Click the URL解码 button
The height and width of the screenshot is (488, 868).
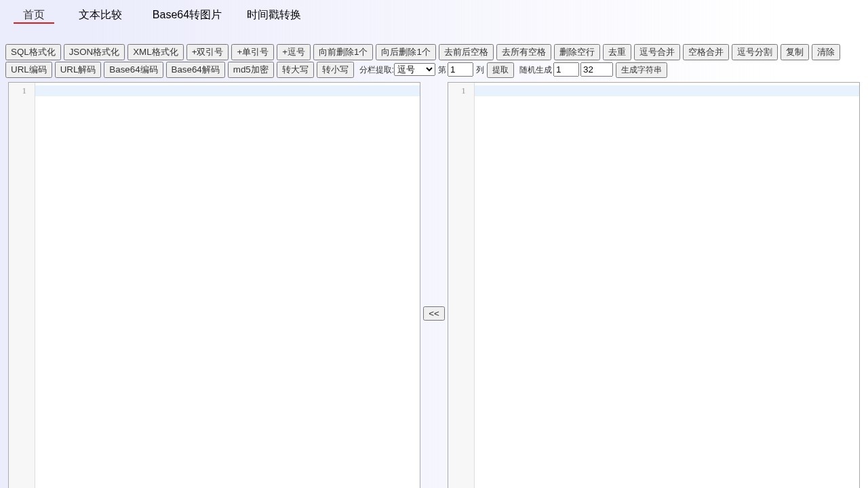(78, 70)
